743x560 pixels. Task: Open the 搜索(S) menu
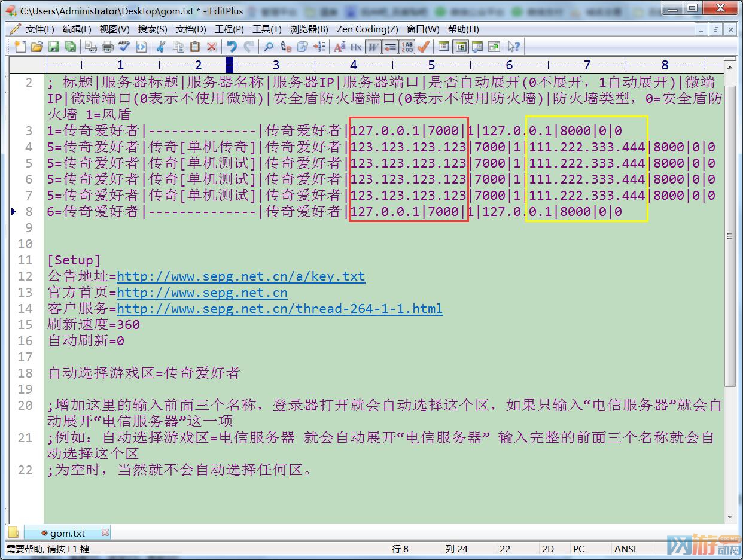click(153, 29)
